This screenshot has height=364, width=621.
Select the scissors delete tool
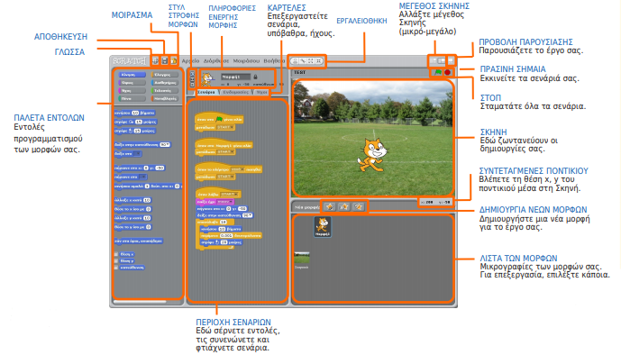(x=303, y=61)
